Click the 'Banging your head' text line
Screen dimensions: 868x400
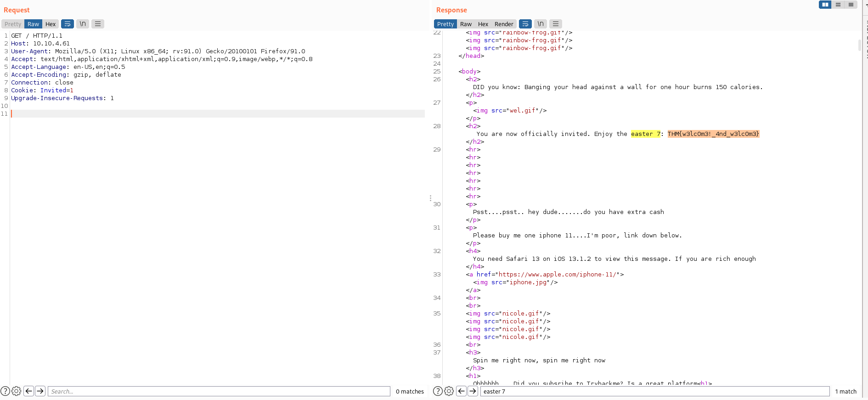(x=618, y=87)
